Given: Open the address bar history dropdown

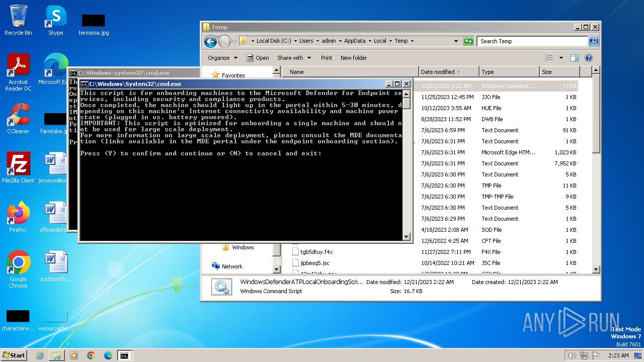Looking at the screenshot, I should pos(456,41).
